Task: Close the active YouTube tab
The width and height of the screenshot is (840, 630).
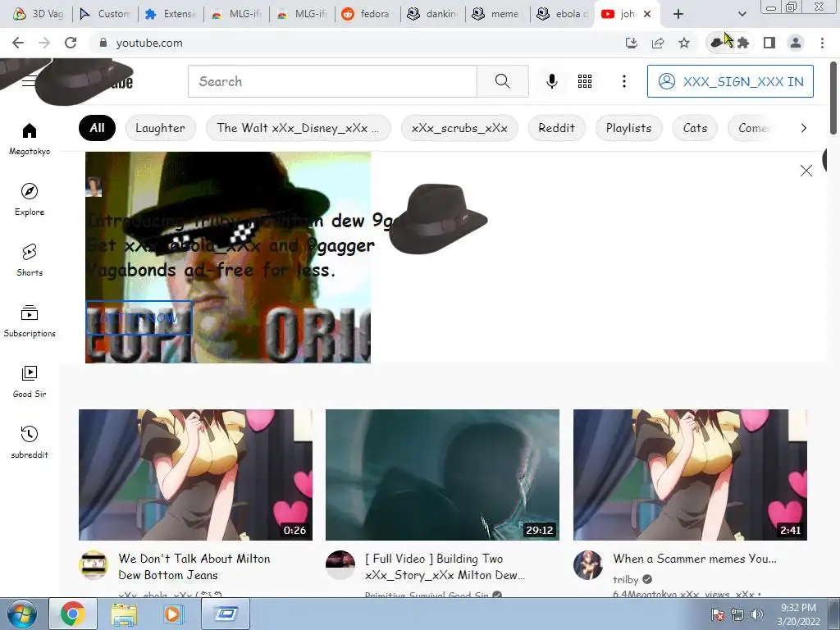Action: click(x=647, y=14)
